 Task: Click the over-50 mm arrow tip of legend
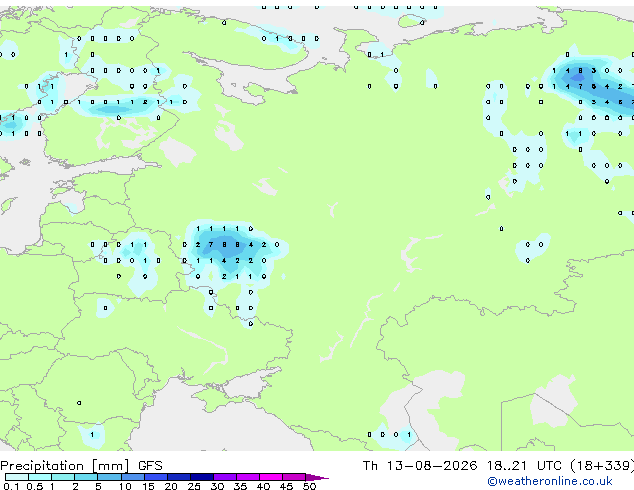317,477
